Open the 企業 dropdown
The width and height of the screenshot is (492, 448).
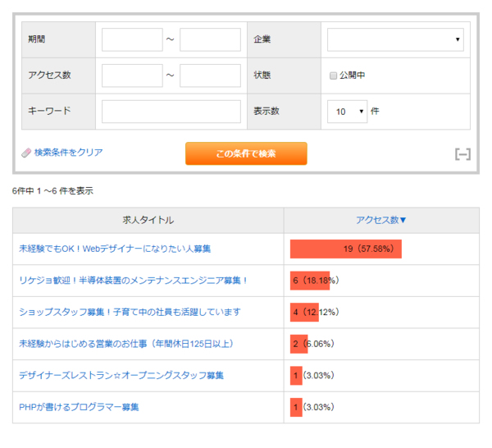[x=395, y=39]
